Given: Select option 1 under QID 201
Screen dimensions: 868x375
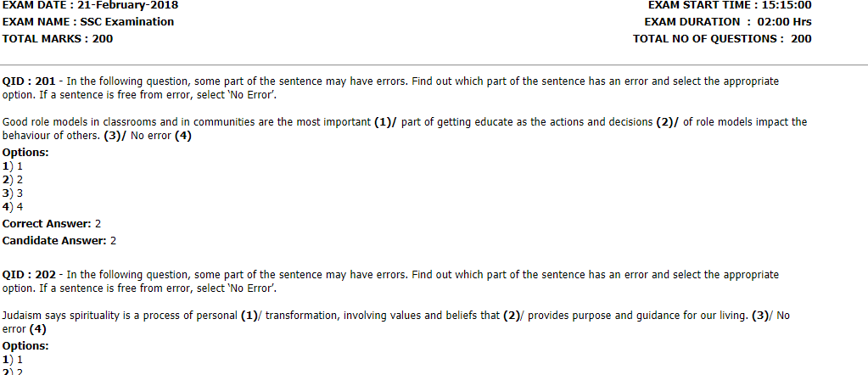Looking at the screenshot, I should pos(12,166).
